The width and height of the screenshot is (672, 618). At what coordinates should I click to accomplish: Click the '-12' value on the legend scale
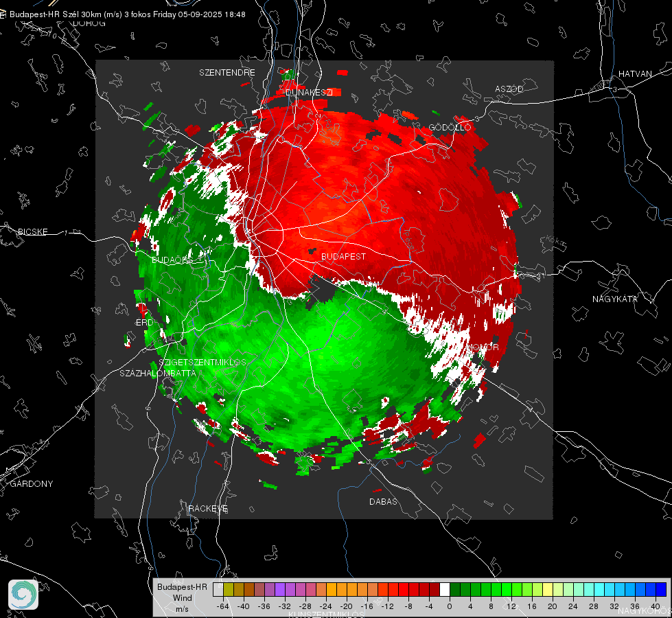387,606
